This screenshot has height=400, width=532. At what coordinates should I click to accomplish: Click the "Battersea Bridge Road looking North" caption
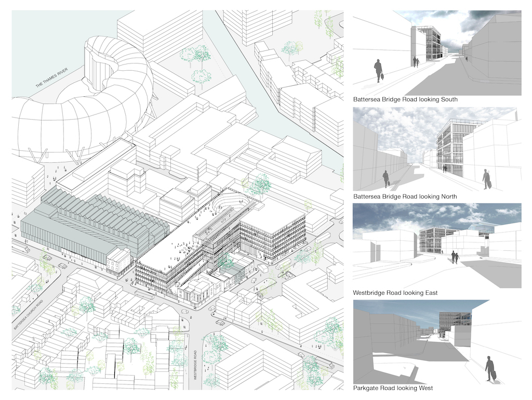point(405,196)
